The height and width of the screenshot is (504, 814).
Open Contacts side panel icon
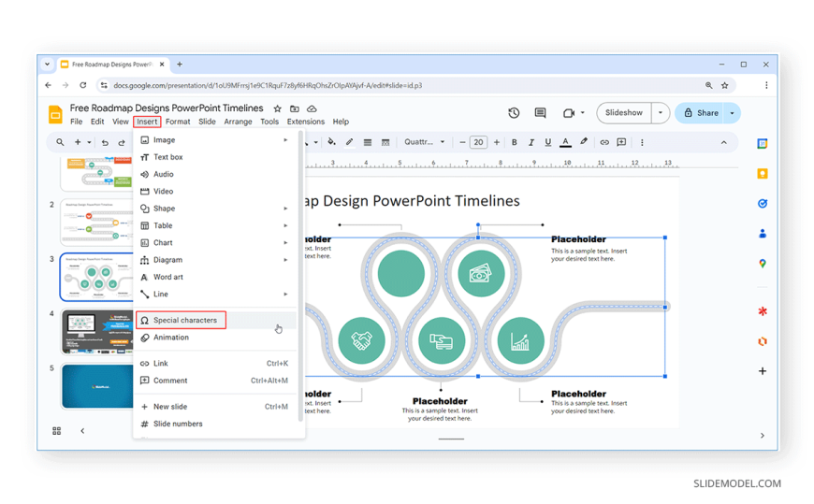[x=763, y=234]
